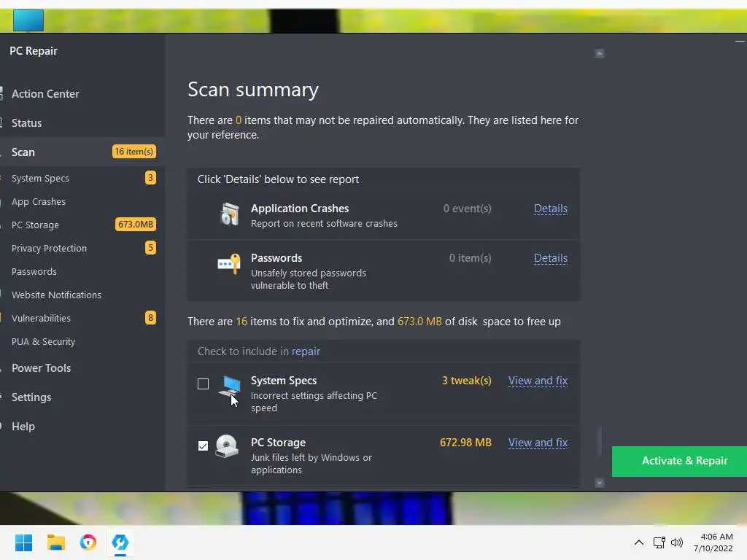
Task: Click the repair link in header
Action: click(306, 351)
